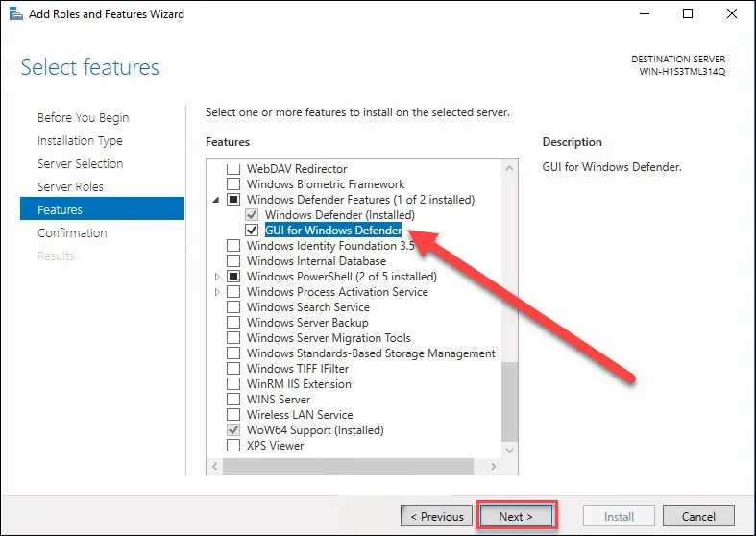Screen dimensions: 756x536
Task: Enable Windows Search Service checkbox
Action: point(233,307)
